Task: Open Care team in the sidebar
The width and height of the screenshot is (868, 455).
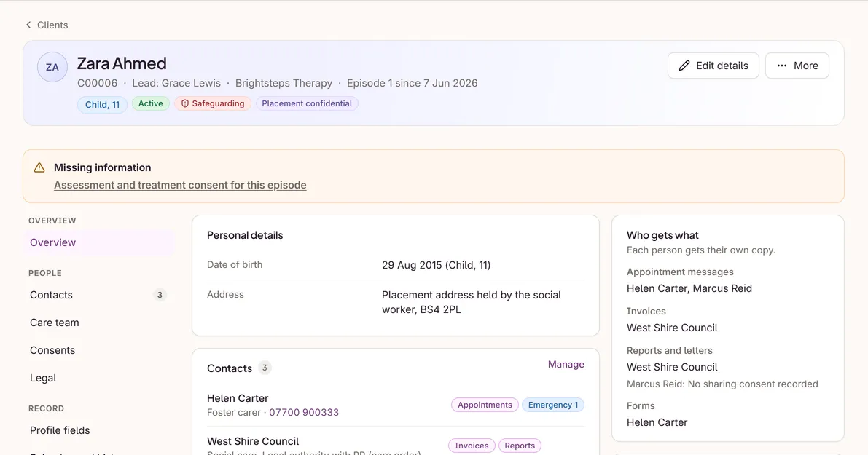Action: 98,323
